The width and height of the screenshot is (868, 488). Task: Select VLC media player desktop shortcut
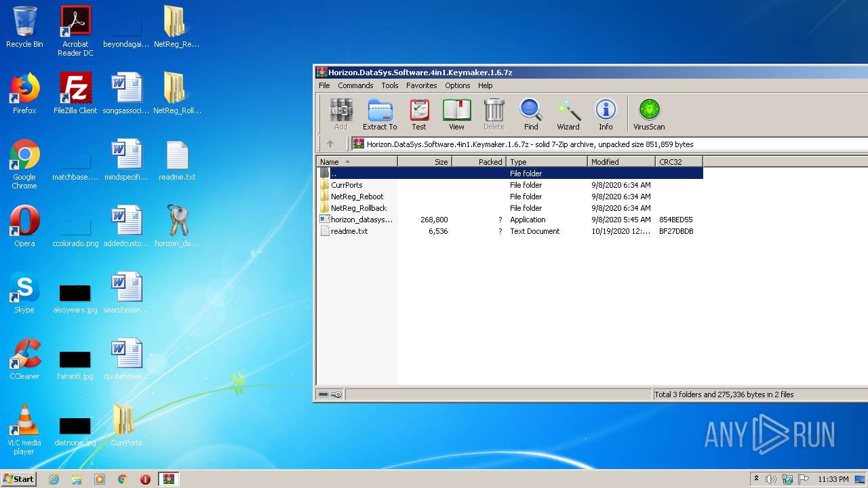tap(24, 430)
